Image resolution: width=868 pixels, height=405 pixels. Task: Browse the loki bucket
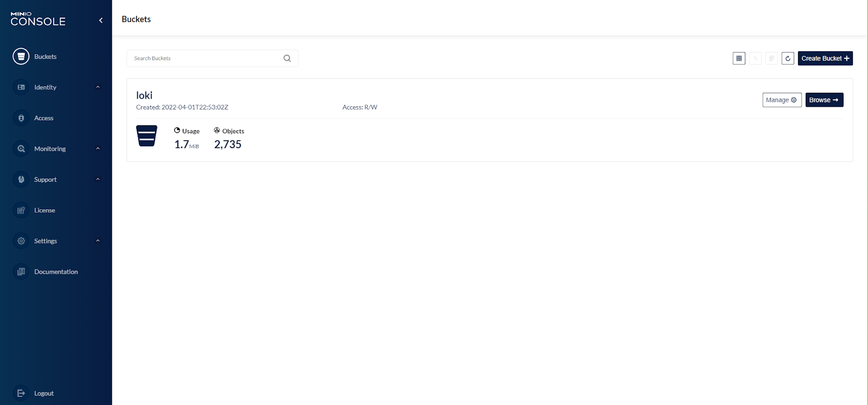point(824,100)
